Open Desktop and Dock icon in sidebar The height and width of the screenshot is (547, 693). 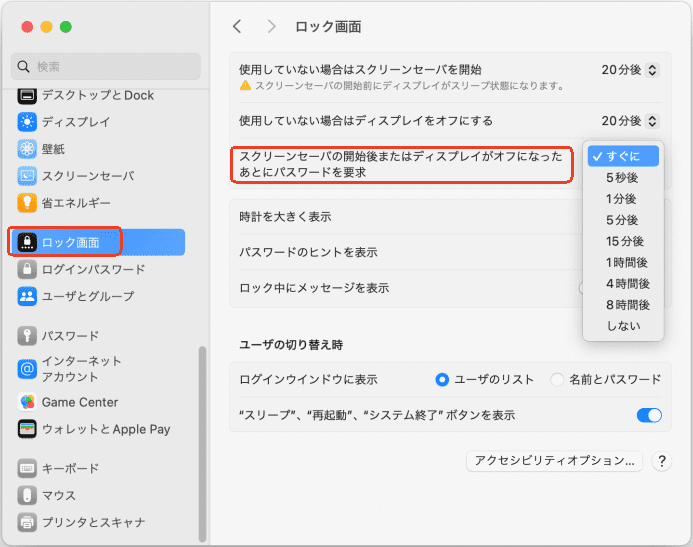[x=27, y=95]
